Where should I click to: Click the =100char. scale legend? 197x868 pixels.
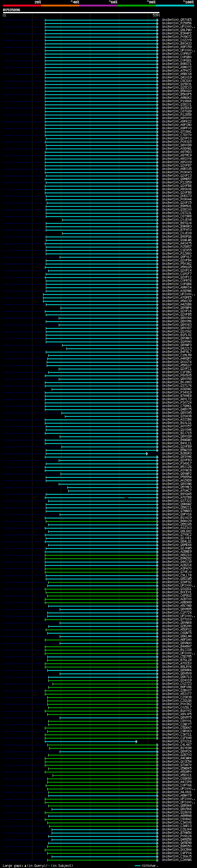(146, 866)
